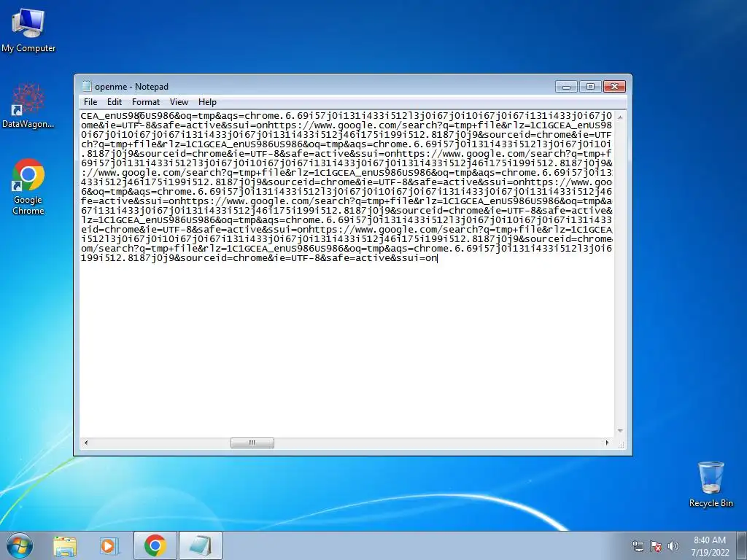747x560 pixels.
Task: Place cursor at end after ssui=on
Action: (437, 259)
